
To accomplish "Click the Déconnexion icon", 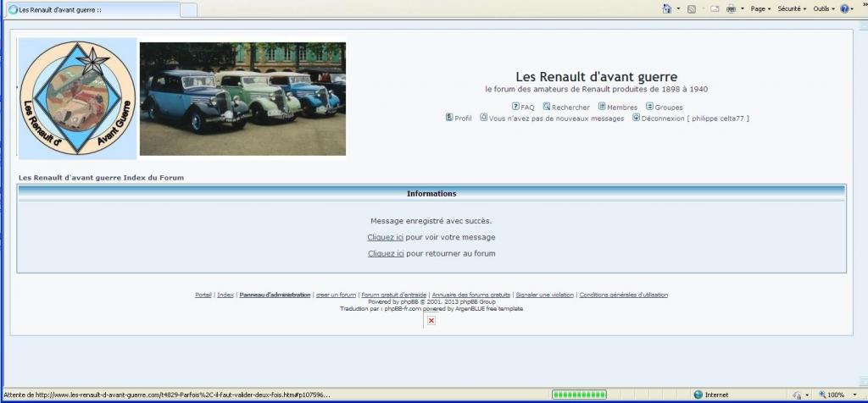I will pyautogui.click(x=636, y=117).
